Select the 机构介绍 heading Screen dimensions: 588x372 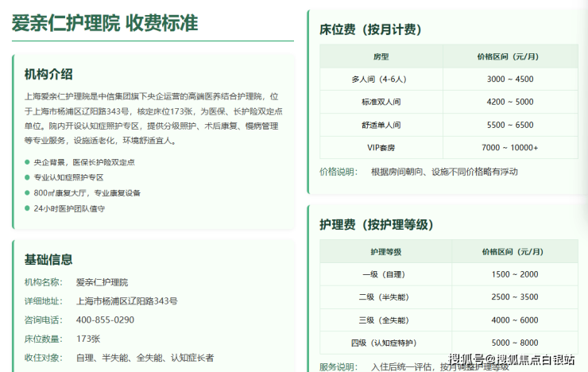tap(48, 74)
